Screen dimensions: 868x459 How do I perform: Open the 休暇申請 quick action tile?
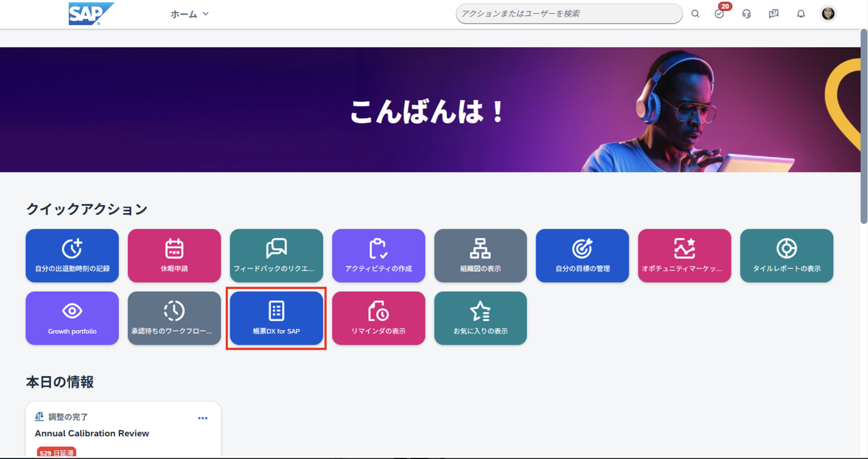point(174,255)
